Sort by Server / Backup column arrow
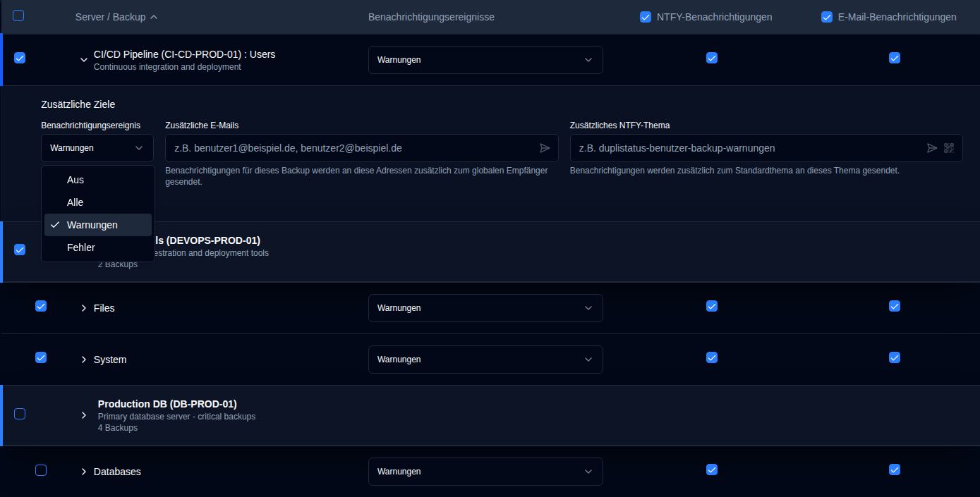This screenshot has width=980, height=497. tap(154, 17)
